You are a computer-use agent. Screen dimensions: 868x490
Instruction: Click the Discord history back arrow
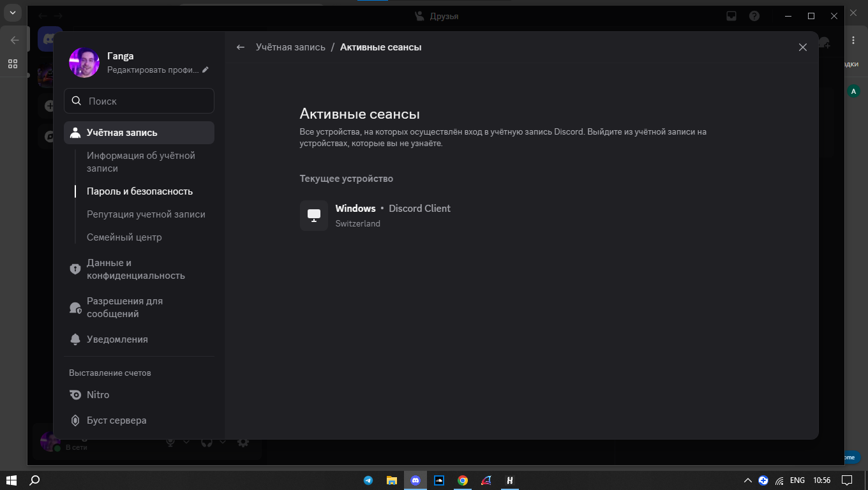tap(43, 16)
